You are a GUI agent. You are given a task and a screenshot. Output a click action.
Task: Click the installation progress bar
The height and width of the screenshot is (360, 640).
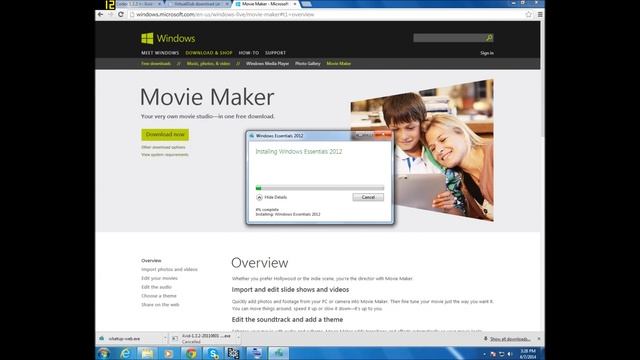320,188
